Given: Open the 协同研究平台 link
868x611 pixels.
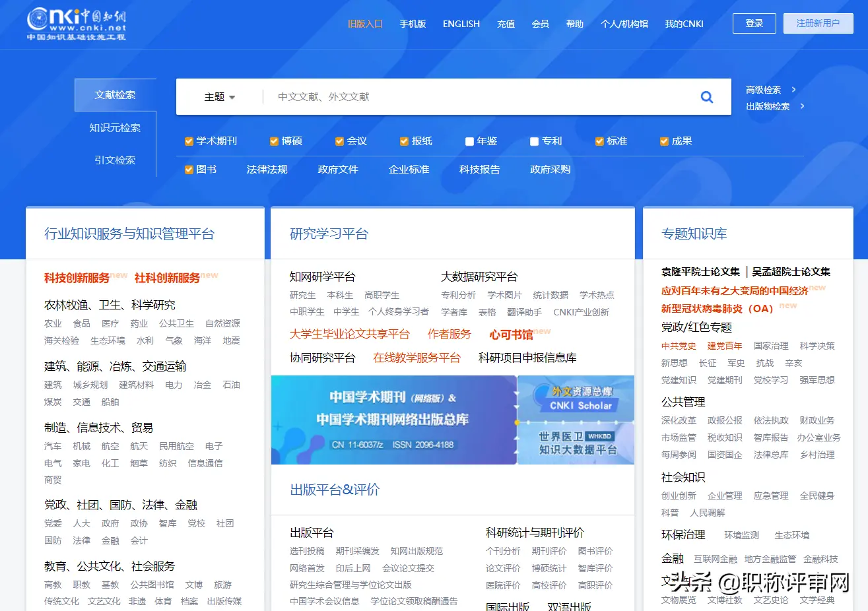Looking at the screenshot, I should 323,358.
